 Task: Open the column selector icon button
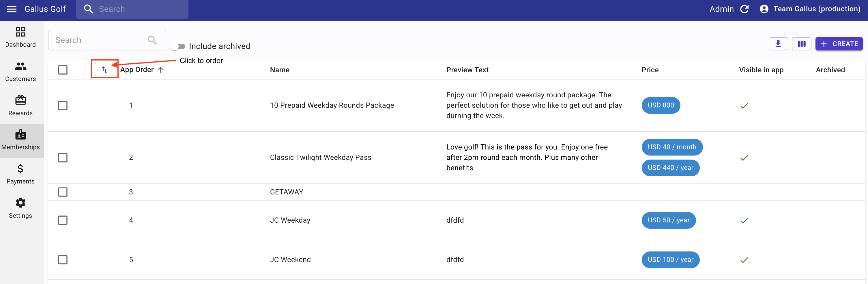tap(801, 44)
